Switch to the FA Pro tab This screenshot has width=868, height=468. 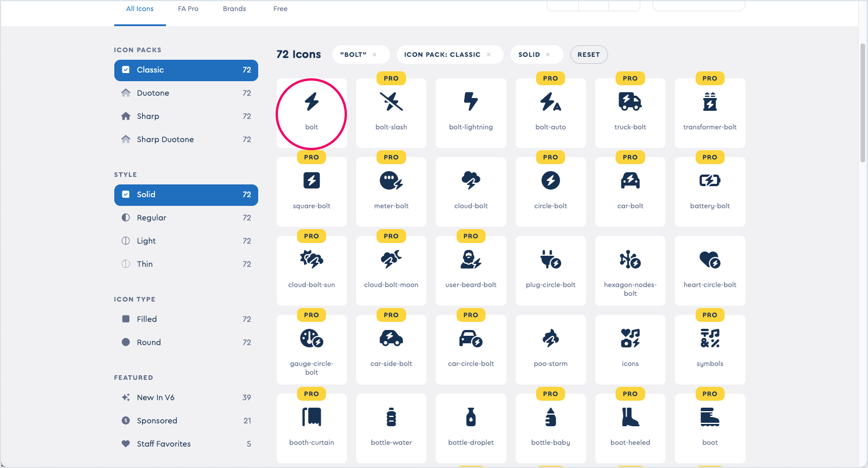click(188, 9)
